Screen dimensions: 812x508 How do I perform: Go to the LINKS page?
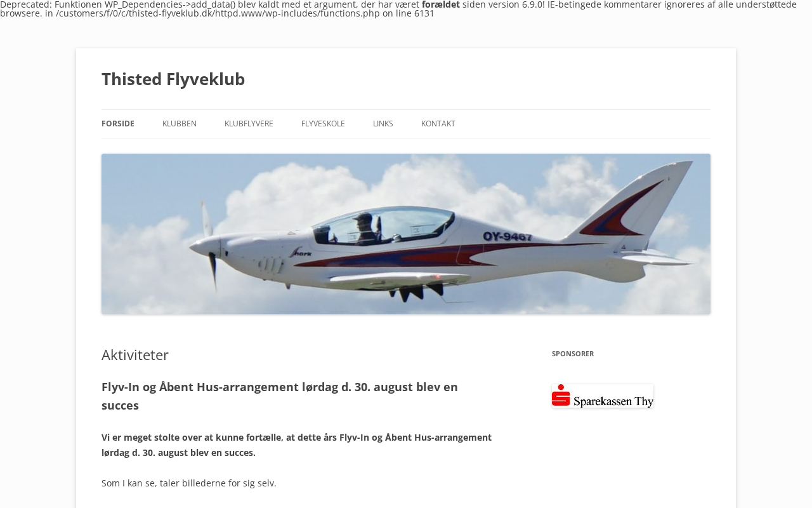383,124
